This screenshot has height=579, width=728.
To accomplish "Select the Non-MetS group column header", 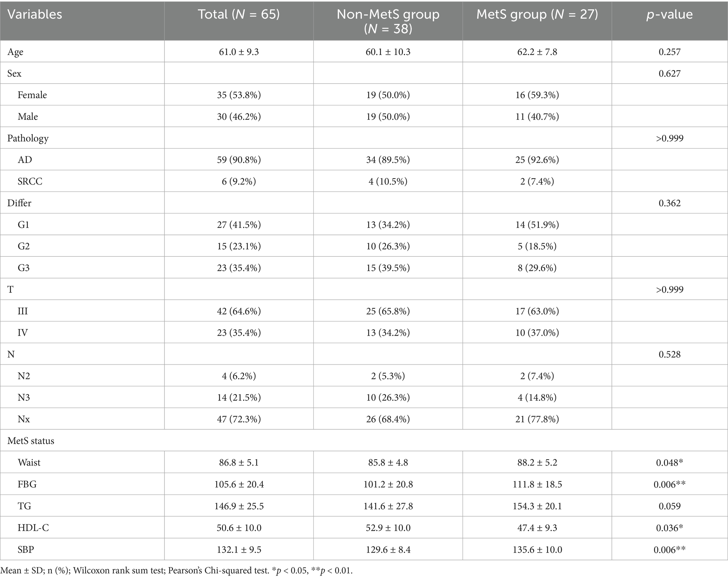I will pos(388,21).
